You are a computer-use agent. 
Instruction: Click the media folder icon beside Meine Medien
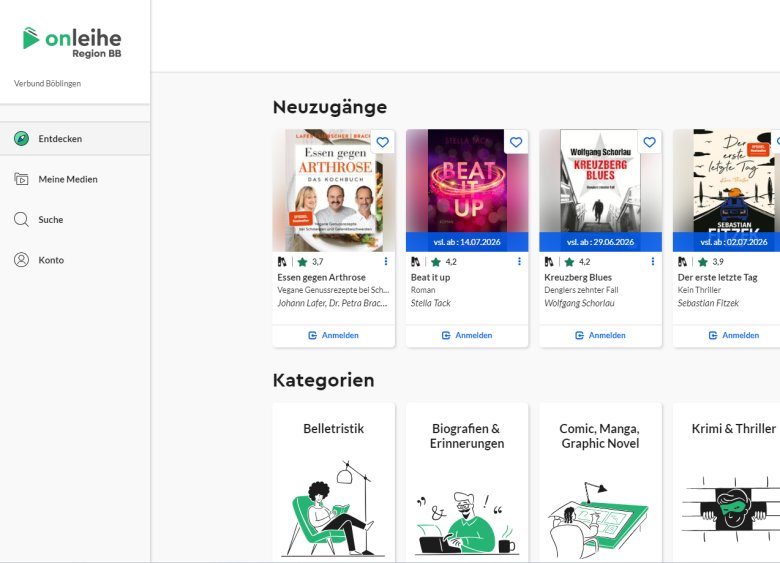(21, 179)
